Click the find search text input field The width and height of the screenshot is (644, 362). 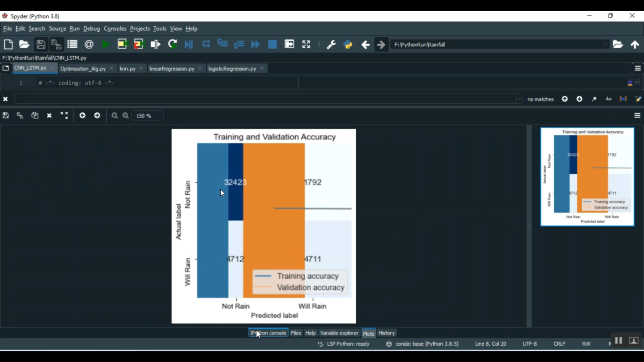tap(266, 99)
